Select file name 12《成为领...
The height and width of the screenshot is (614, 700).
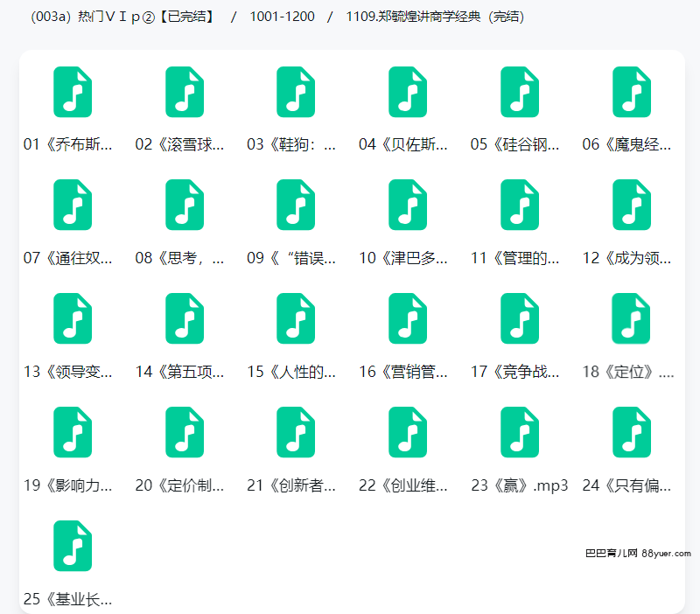pos(626,258)
